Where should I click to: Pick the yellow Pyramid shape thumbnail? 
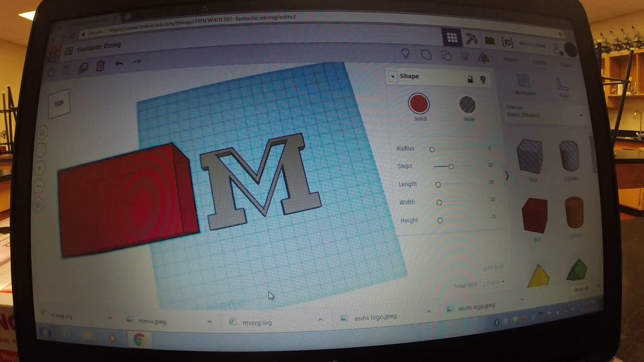point(538,276)
